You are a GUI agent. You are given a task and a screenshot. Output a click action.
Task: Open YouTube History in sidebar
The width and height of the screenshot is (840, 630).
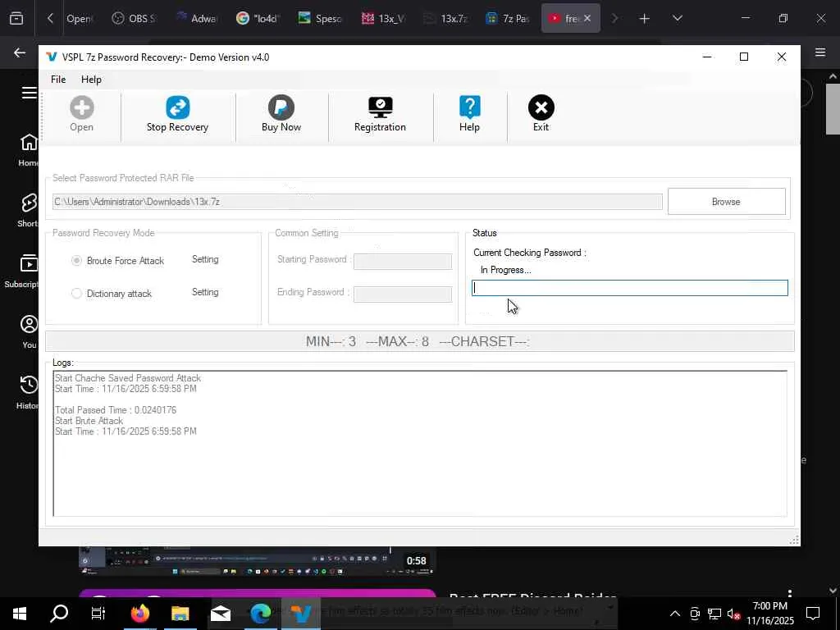28,392
